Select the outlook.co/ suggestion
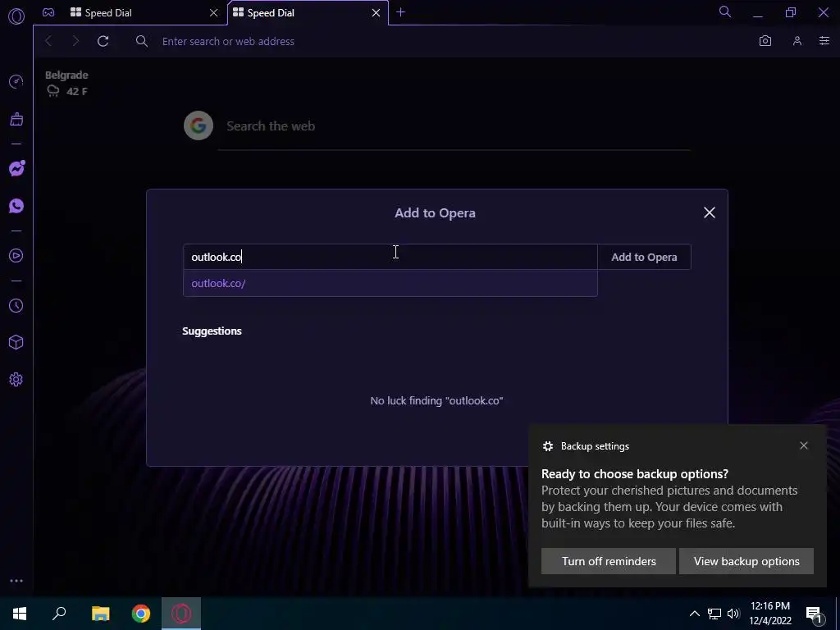 (390, 283)
